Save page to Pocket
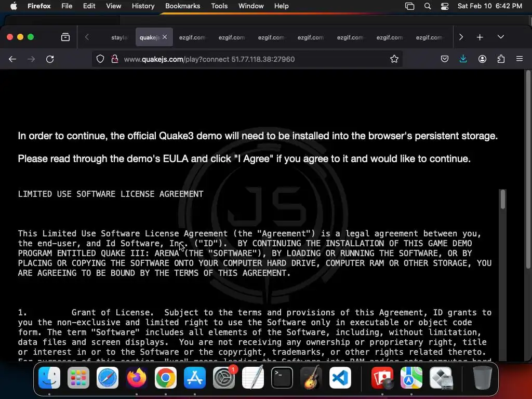This screenshot has height=399, width=532. pyautogui.click(x=445, y=59)
